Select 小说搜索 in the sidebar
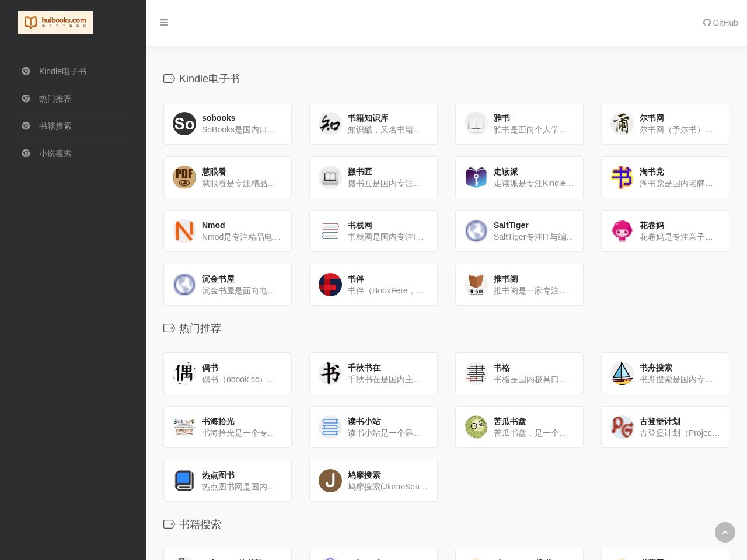 point(55,153)
